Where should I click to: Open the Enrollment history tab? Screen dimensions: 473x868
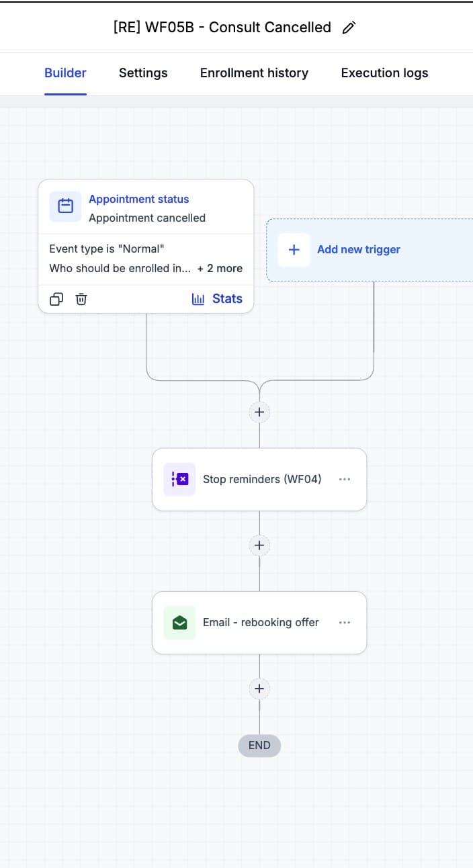point(254,73)
